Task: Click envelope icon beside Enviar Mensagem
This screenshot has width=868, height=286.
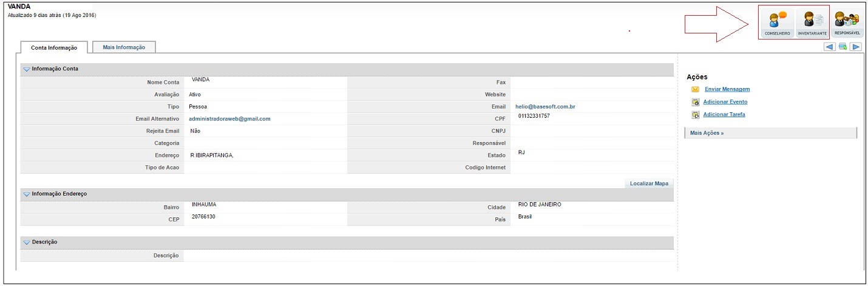Action: [696, 89]
